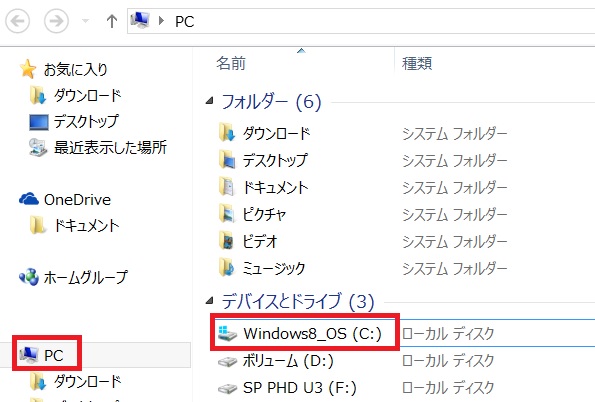Collapse the デバイスとドライブ (3) group arrow
This screenshot has width=595, height=402.
(x=209, y=301)
